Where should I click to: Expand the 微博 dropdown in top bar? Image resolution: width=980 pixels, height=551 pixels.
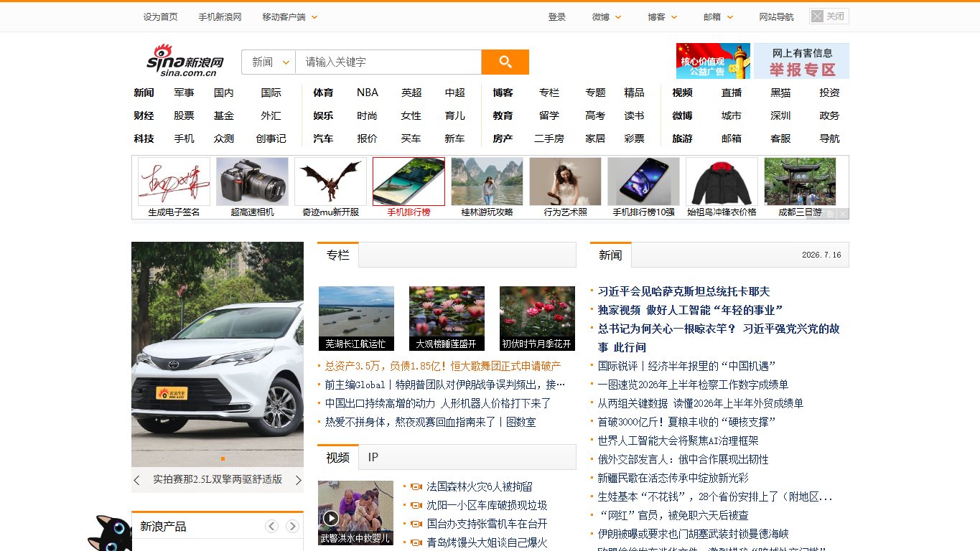point(607,17)
